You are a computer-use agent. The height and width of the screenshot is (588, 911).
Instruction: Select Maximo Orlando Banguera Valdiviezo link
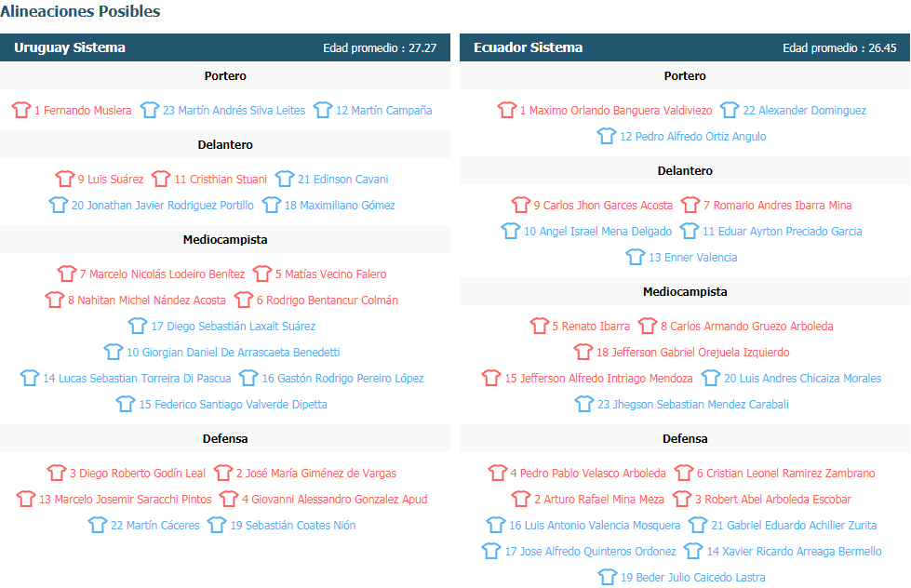615,110
